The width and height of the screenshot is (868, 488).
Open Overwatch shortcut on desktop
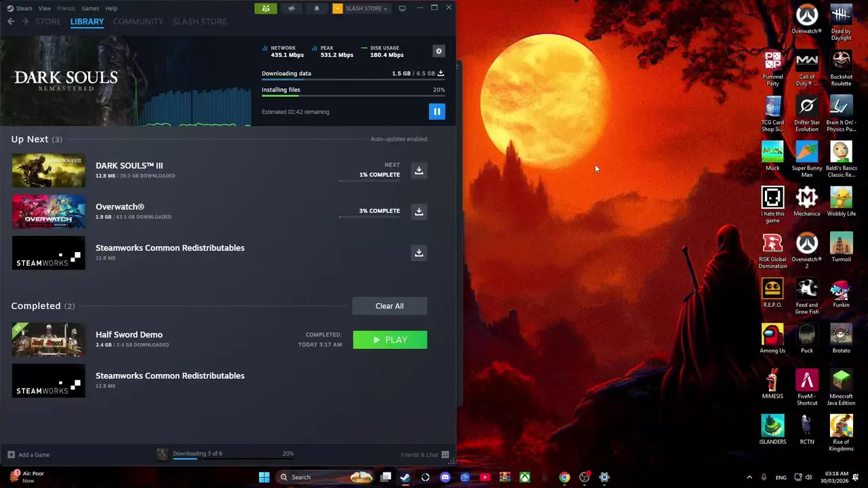pyautogui.click(x=806, y=20)
